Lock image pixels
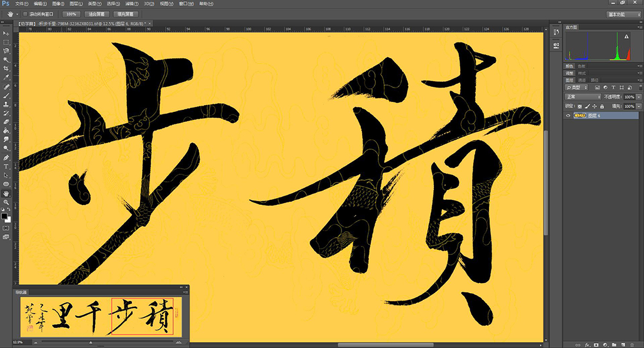644x348 pixels. [587, 106]
